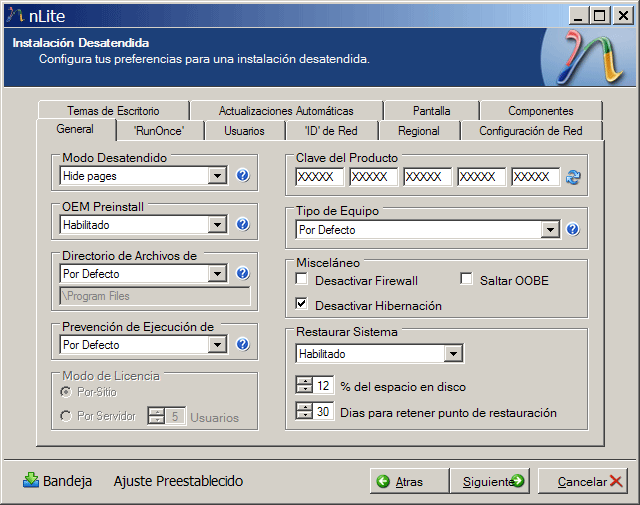This screenshot has height=505, width=640.
Task: Open help for OEM Preinstall
Action: [x=243, y=224]
